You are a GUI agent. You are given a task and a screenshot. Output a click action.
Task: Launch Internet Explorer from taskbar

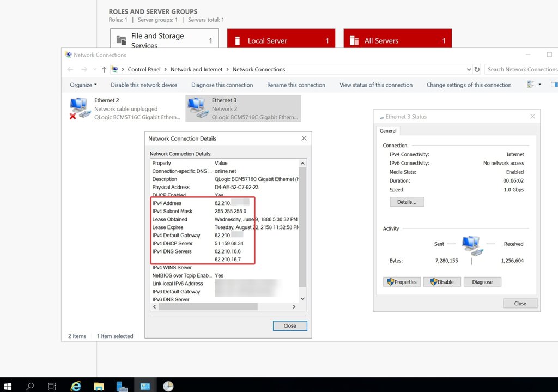76,386
